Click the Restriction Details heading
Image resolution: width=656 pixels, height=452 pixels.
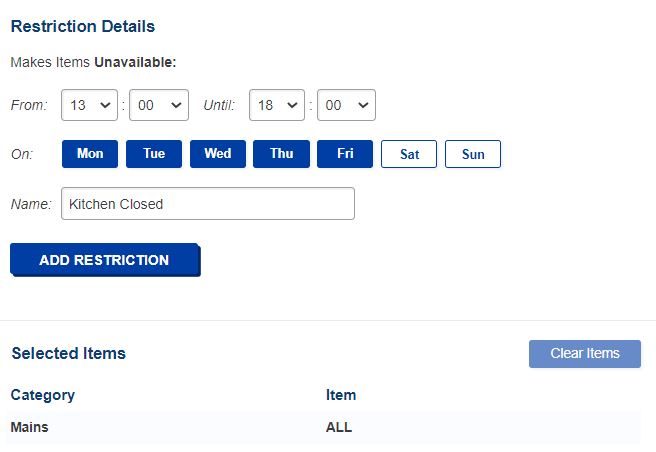click(x=83, y=26)
